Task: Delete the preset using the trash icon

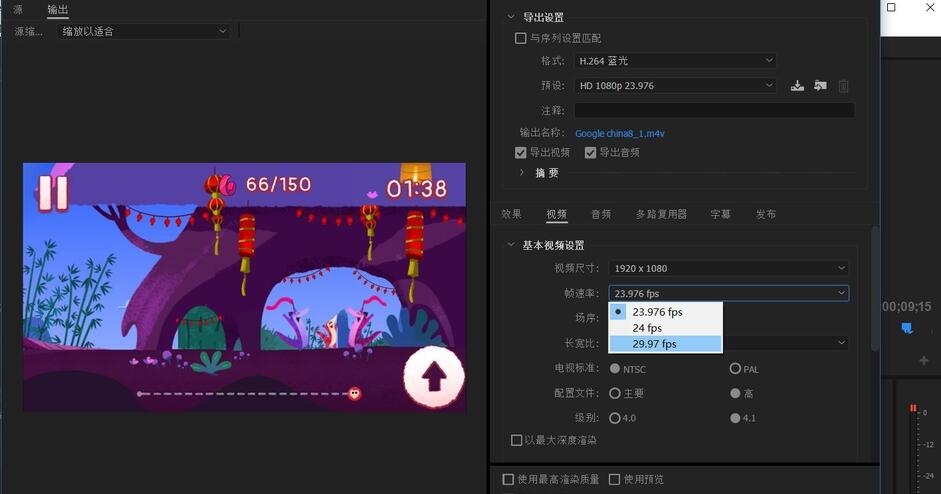Action: (x=843, y=86)
